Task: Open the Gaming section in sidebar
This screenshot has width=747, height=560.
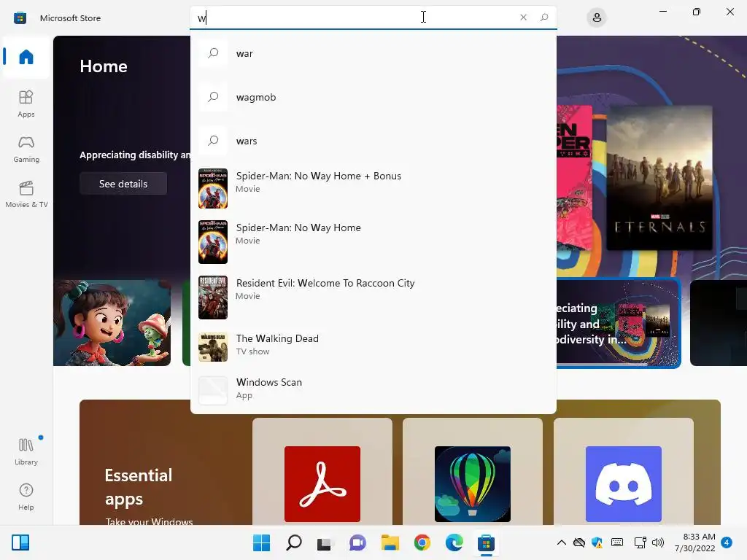Action: [x=26, y=149]
